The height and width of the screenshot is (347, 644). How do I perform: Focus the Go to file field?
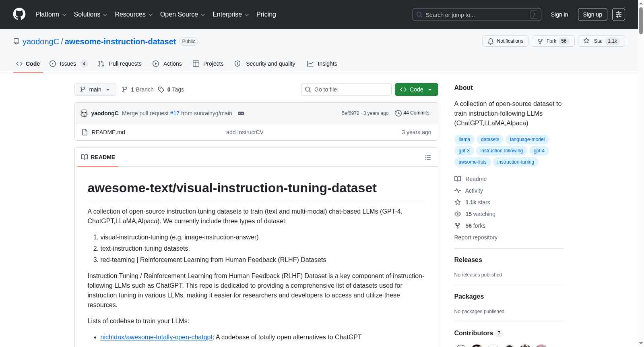346,89
